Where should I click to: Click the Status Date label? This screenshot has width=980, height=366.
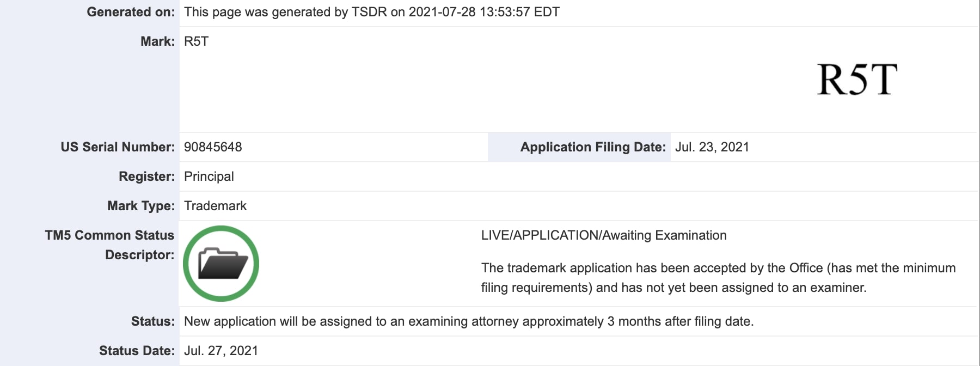pyautogui.click(x=137, y=351)
